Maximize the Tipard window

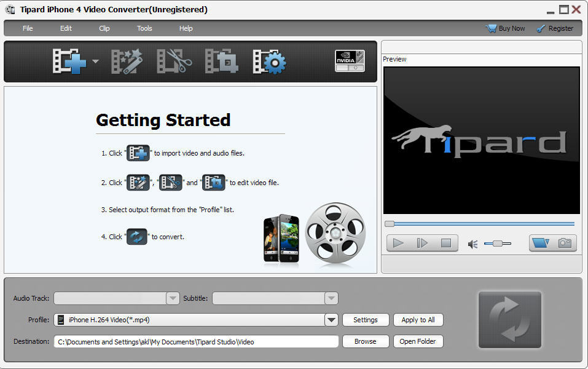[563, 9]
